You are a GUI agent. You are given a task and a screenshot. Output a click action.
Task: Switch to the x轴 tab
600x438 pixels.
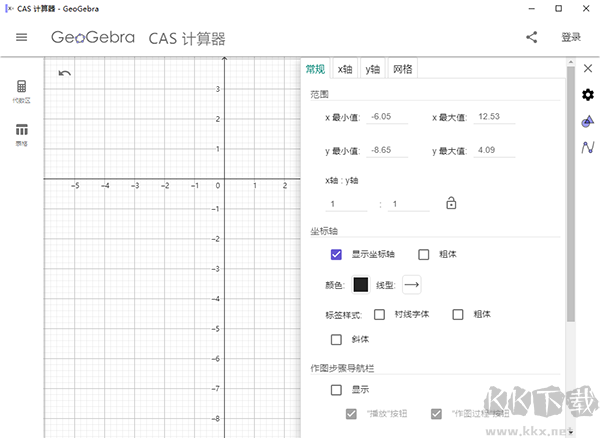pos(345,69)
